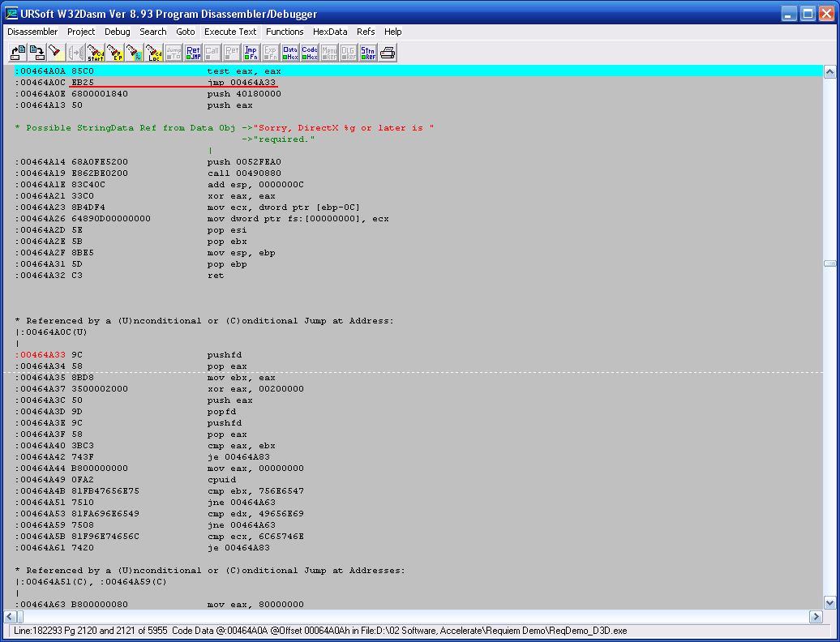This screenshot has height=642, width=840.
Task: Open the HexData menu
Action: (x=330, y=32)
